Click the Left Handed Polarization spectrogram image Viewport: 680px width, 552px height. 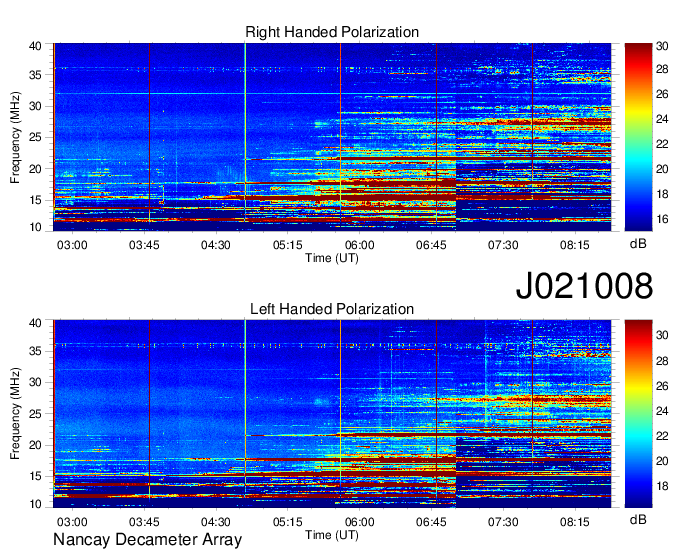point(332,414)
